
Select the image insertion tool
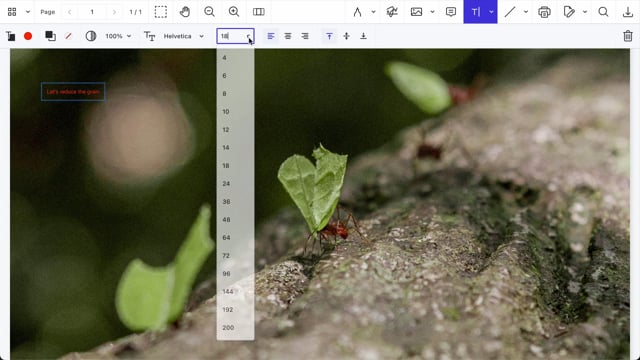tap(416, 12)
